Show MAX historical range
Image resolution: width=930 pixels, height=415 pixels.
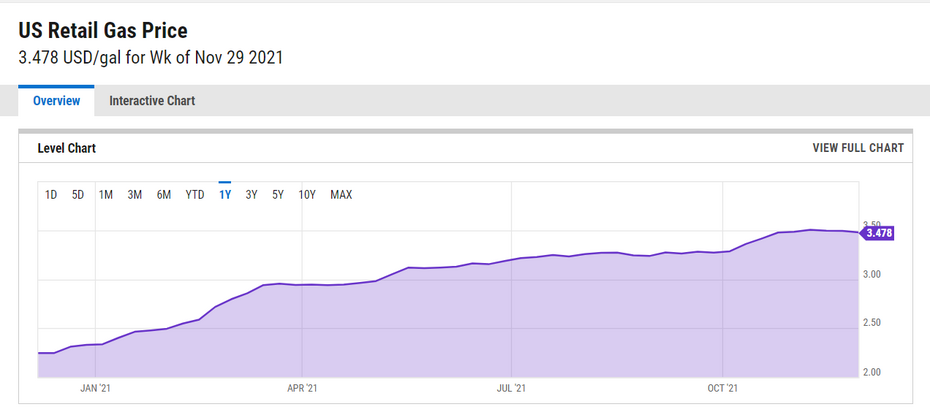[341, 195]
